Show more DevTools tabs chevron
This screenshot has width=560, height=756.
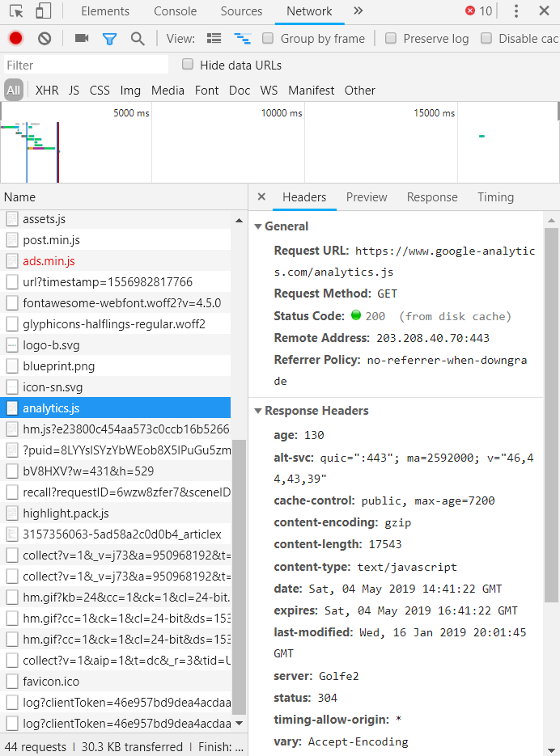click(358, 11)
